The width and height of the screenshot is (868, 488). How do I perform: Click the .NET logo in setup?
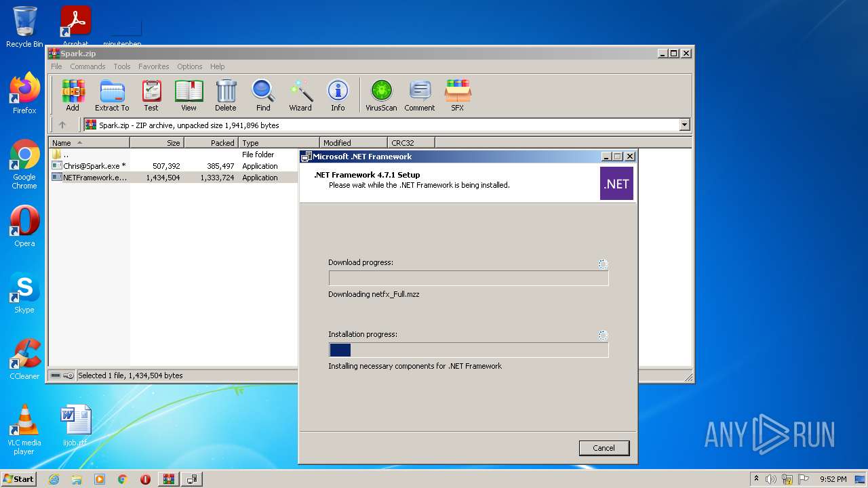616,184
